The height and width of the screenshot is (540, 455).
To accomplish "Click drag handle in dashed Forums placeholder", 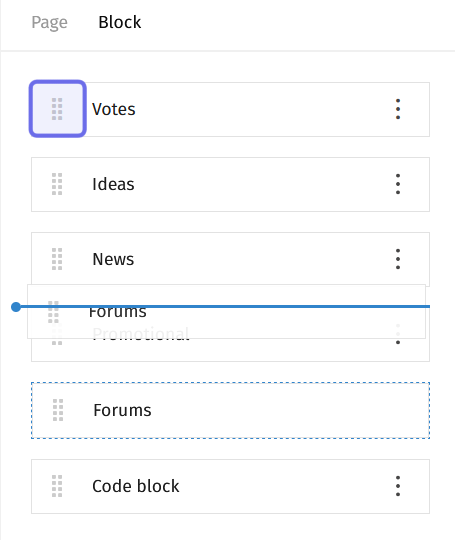I will click(58, 410).
